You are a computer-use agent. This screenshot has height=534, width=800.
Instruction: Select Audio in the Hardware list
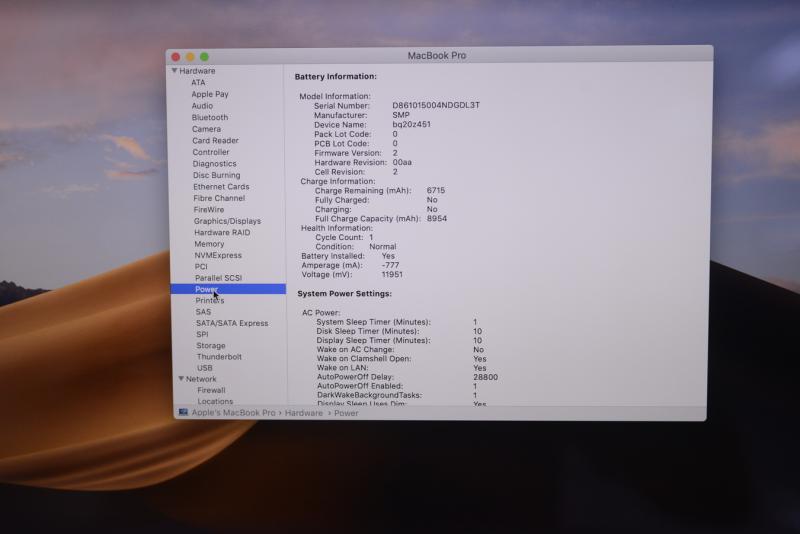pos(202,106)
